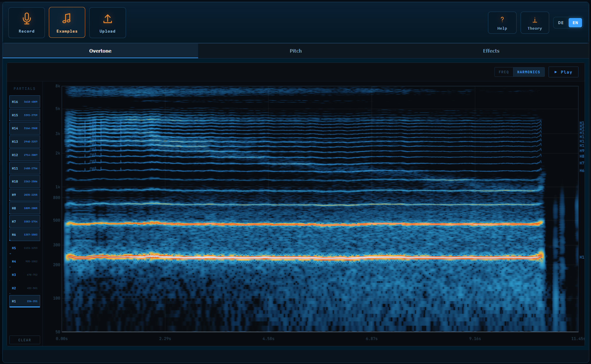Click the 4.58s time axis label

click(x=268, y=339)
